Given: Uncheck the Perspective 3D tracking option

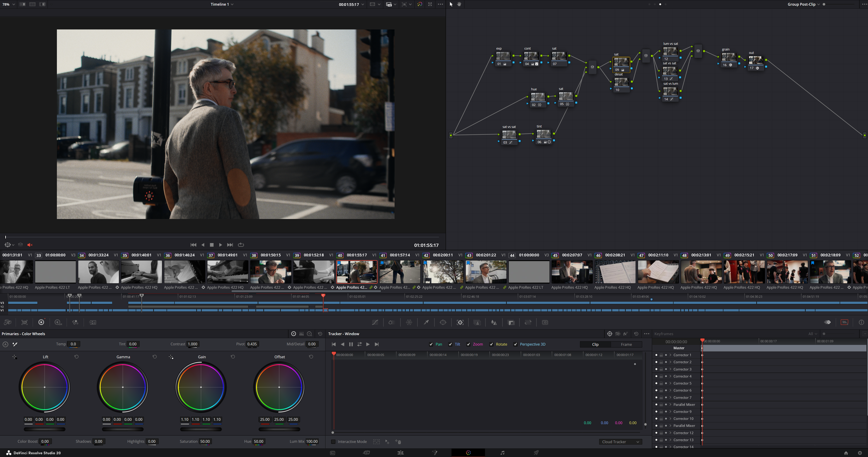Looking at the screenshot, I should coord(516,344).
